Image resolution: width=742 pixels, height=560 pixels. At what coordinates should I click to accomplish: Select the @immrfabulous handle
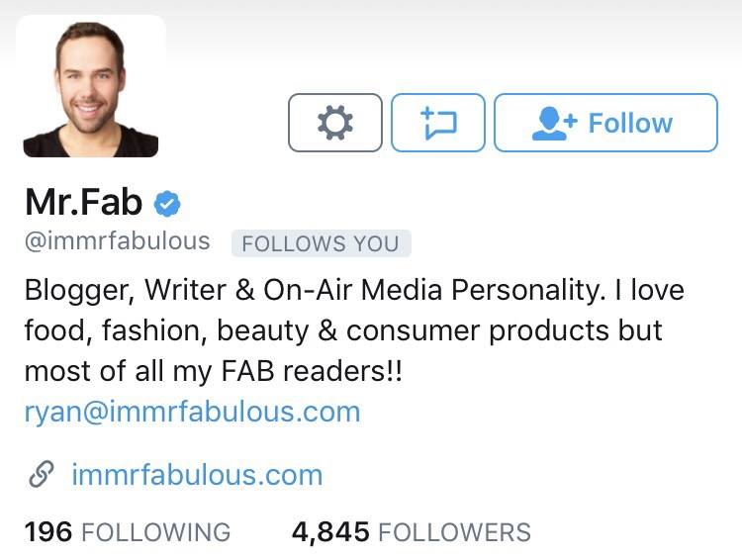coord(117,241)
